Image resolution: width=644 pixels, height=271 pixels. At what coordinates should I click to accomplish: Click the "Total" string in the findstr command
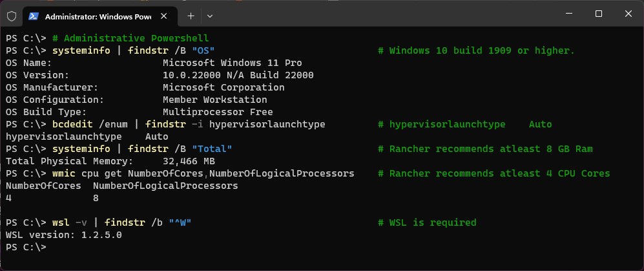coord(213,149)
